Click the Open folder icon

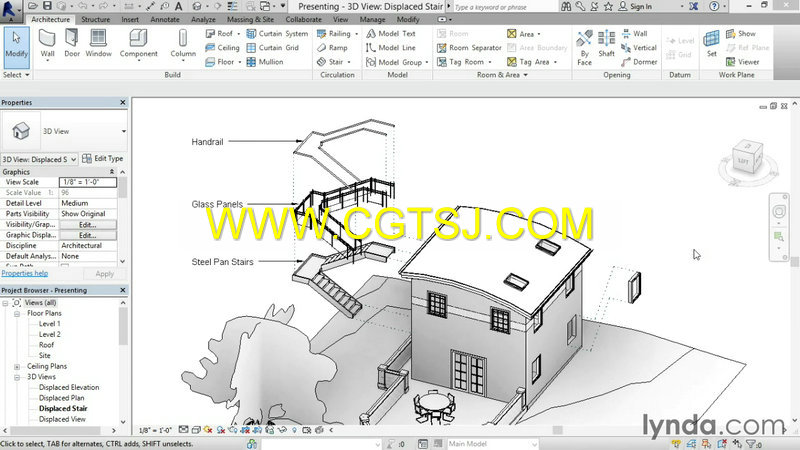click(33, 6)
